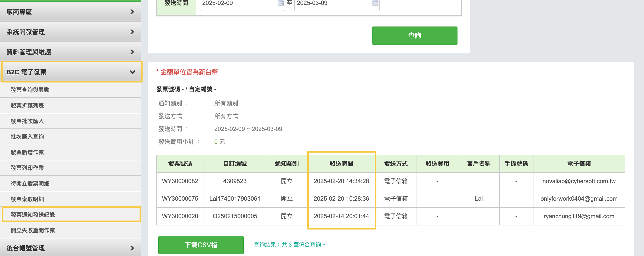Screen dimensions: 644x256
Task: Click 發送費用 column header
Action: click(x=437, y=164)
